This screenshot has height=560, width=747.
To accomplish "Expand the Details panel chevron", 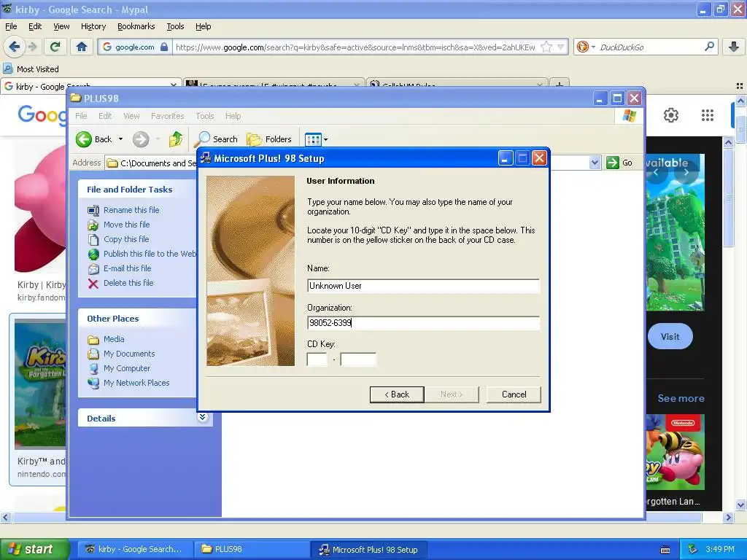I will 203,417.
